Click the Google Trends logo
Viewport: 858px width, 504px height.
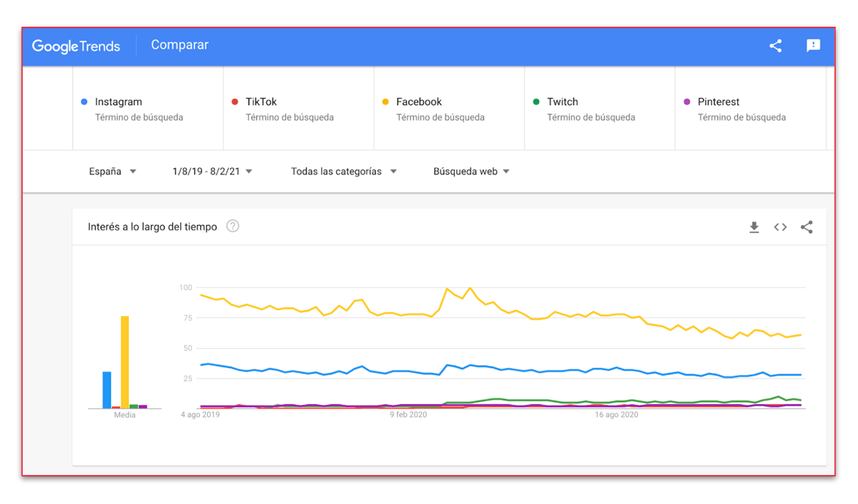pos(76,46)
